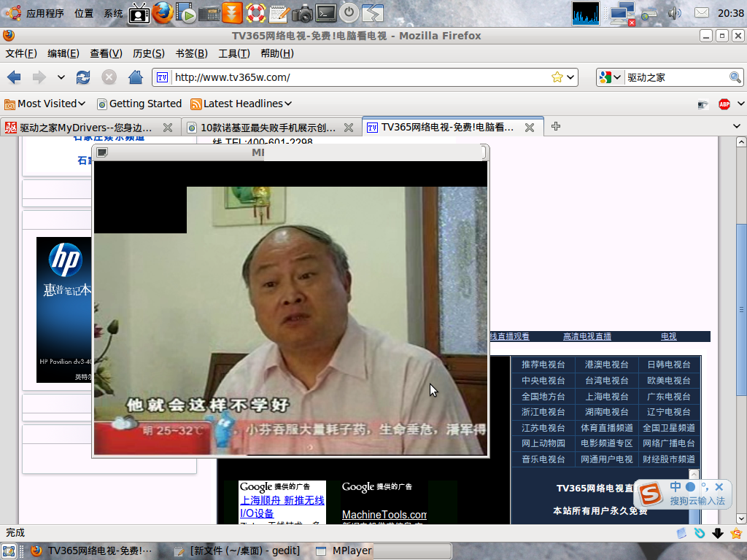The image size is (747, 560).
Task: Open the volume speaker icon in the tray
Action: coord(673,13)
